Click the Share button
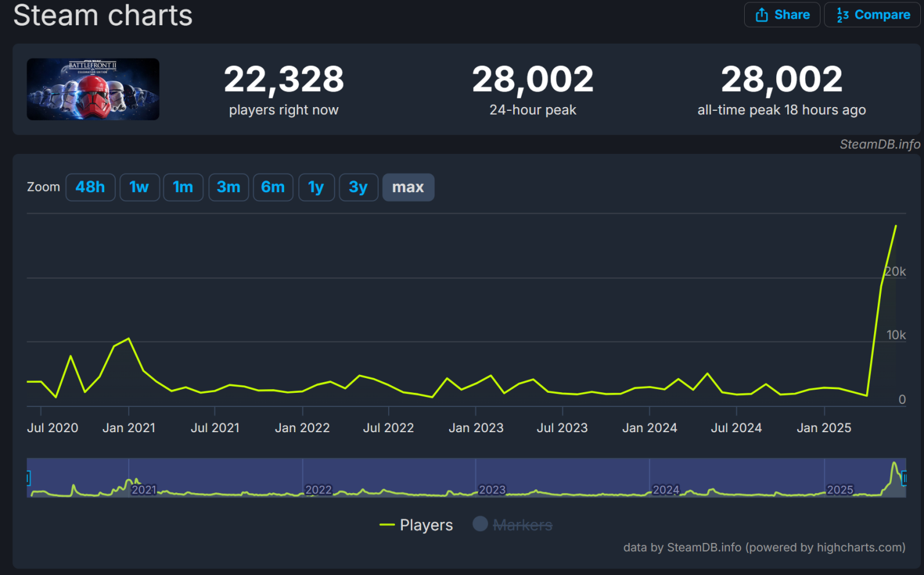Image resolution: width=924 pixels, height=575 pixels. coord(782,15)
